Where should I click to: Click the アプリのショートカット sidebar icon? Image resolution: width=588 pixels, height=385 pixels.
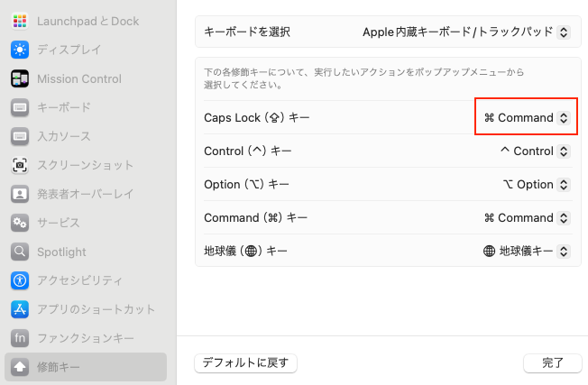20,309
